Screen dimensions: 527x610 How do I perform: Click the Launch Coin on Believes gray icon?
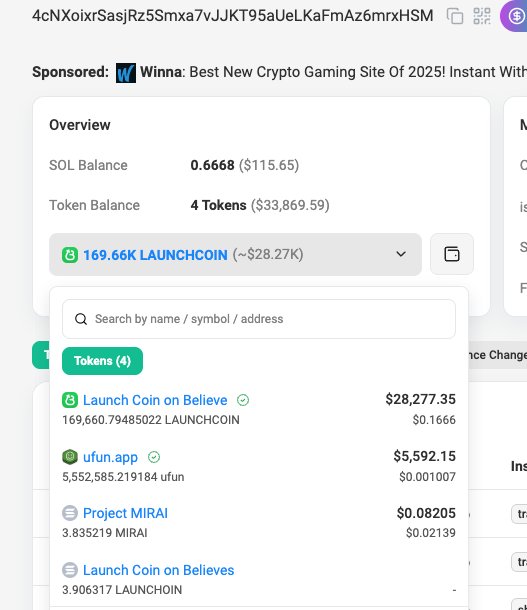70,570
